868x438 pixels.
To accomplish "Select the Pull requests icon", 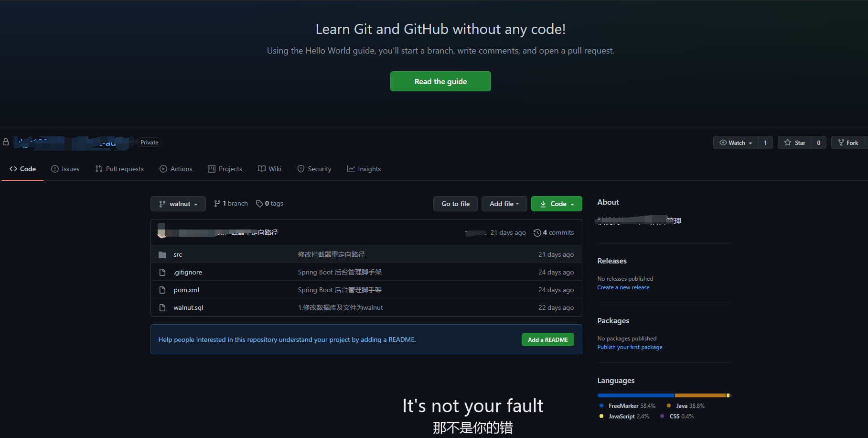I will 99,169.
